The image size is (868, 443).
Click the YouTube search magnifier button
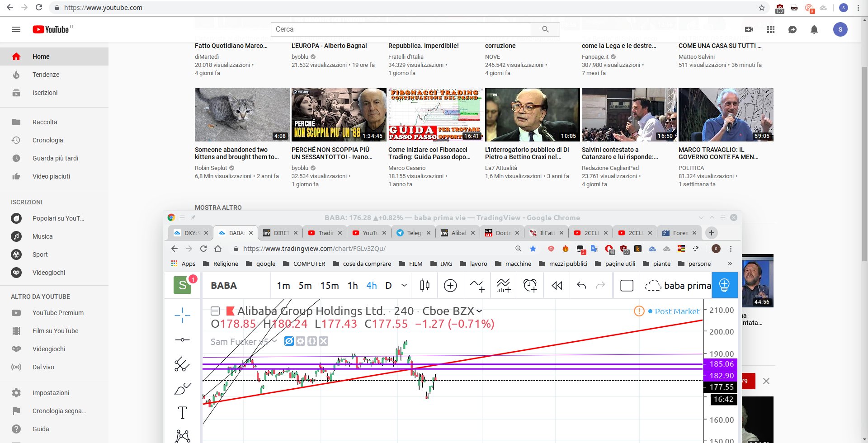(545, 29)
